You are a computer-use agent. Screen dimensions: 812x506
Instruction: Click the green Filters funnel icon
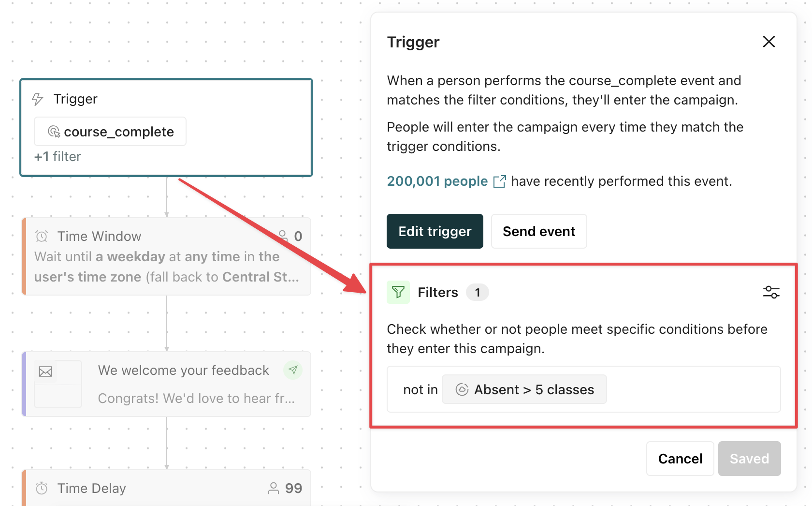tap(398, 292)
